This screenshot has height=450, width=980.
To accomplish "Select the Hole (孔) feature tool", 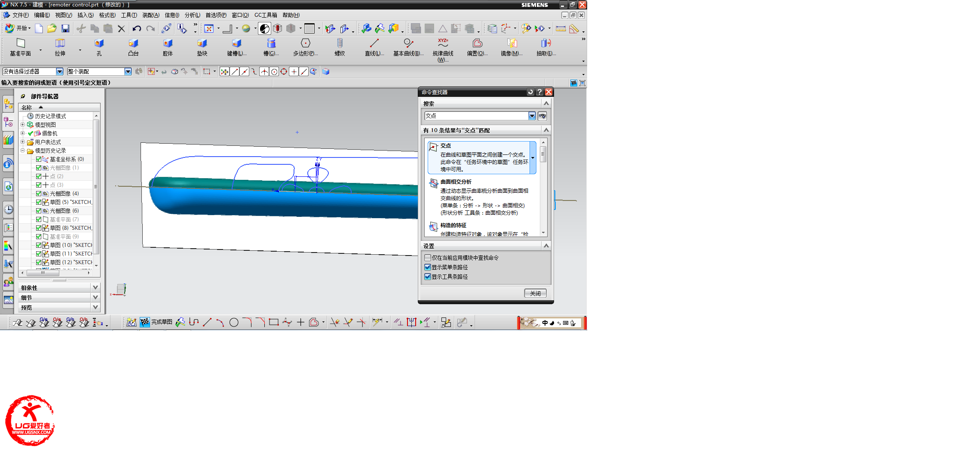I will (99, 47).
